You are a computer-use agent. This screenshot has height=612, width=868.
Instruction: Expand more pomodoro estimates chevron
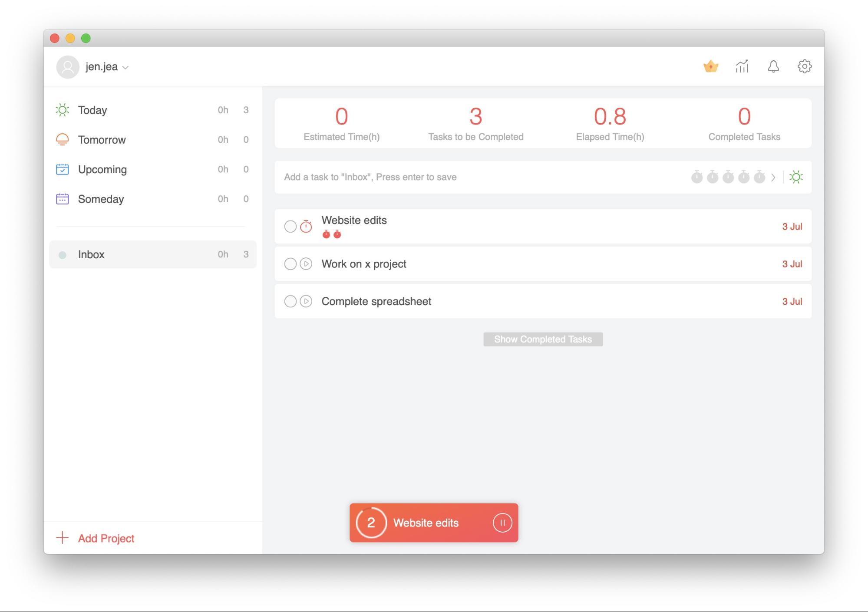pos(773,177)
